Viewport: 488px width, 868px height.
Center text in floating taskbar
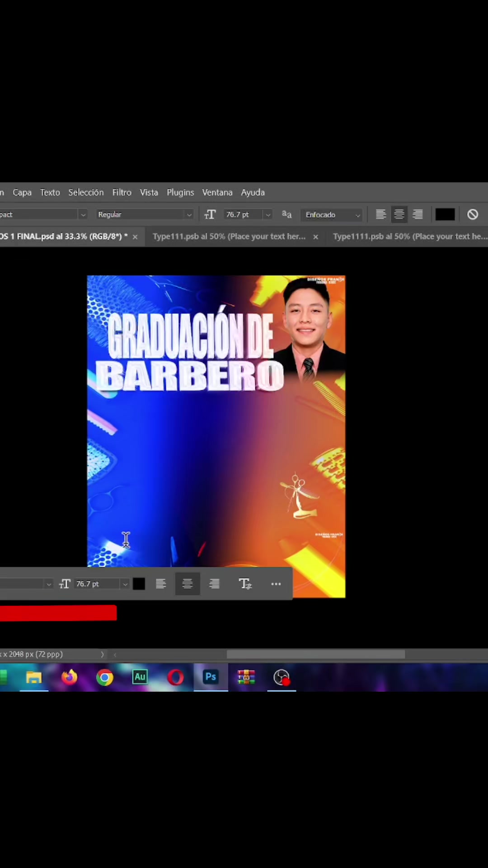click(x=188, y=584)
